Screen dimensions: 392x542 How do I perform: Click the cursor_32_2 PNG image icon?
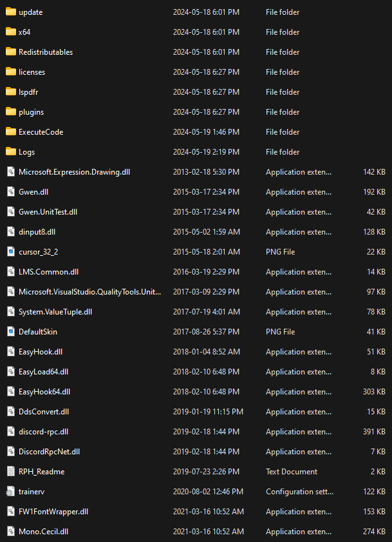pyautogui.click(x=11, y=251)
